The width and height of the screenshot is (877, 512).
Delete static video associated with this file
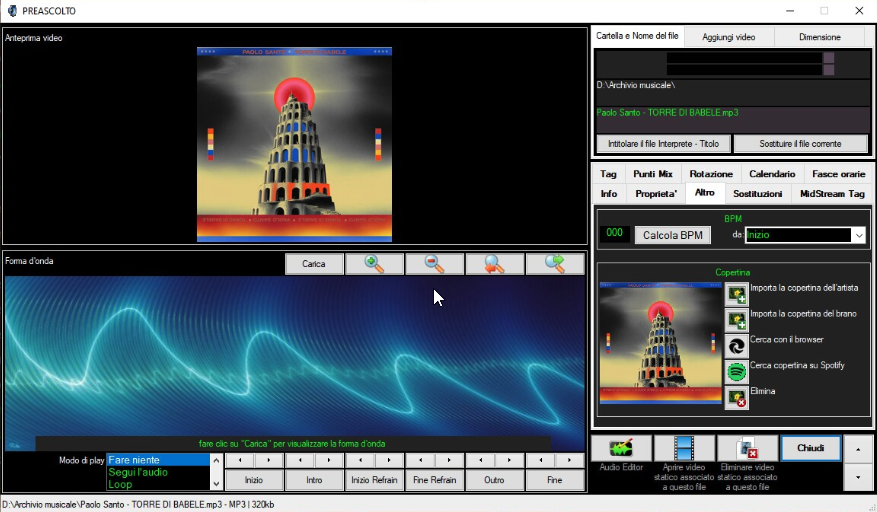tap(747, 448)
